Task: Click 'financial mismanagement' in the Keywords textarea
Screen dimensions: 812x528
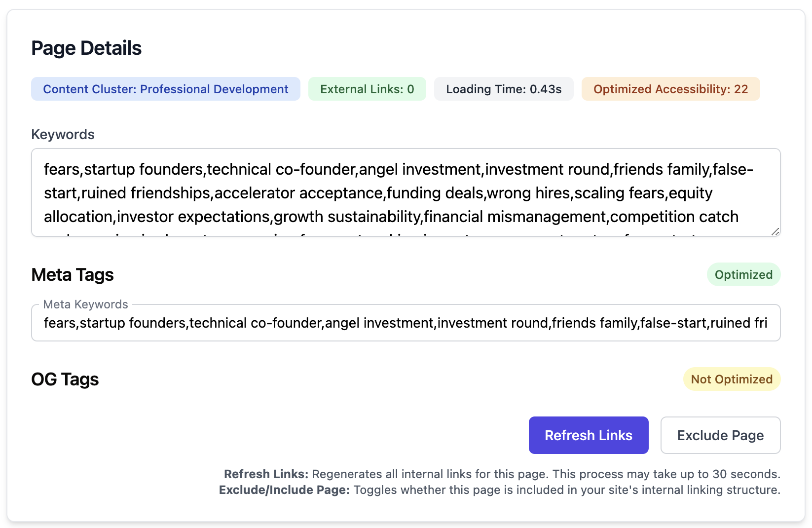Action: click(x=515, y=217)
